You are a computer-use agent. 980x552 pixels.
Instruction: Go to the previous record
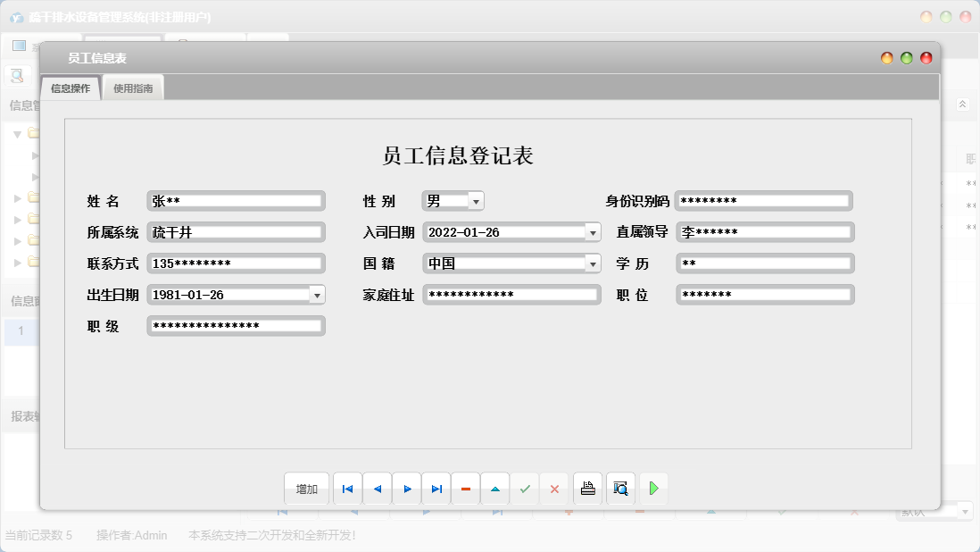pyautogui.click(x=377, y=489)
